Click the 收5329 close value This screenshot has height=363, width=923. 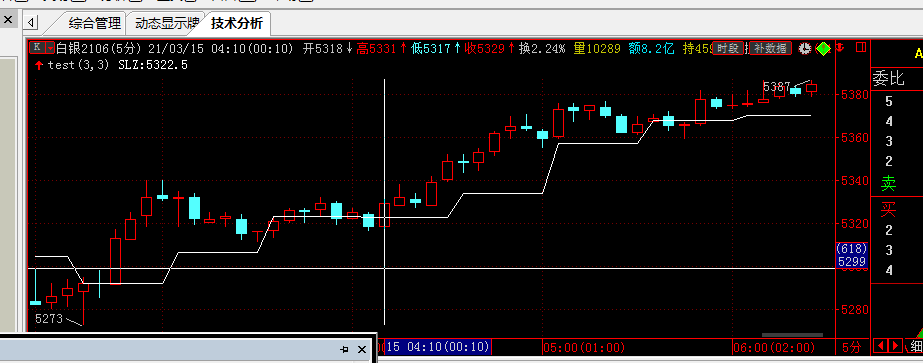[x=490, y=48]
